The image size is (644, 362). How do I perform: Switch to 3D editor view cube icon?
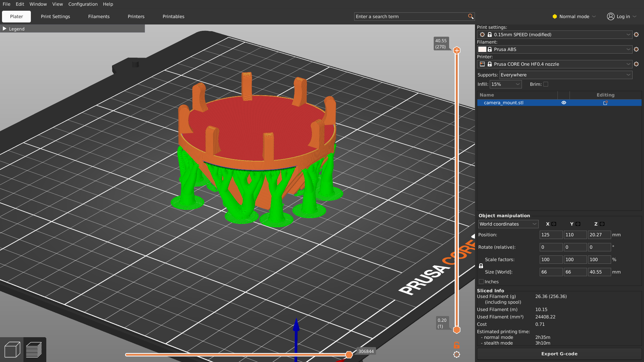(x=12, y=350)
